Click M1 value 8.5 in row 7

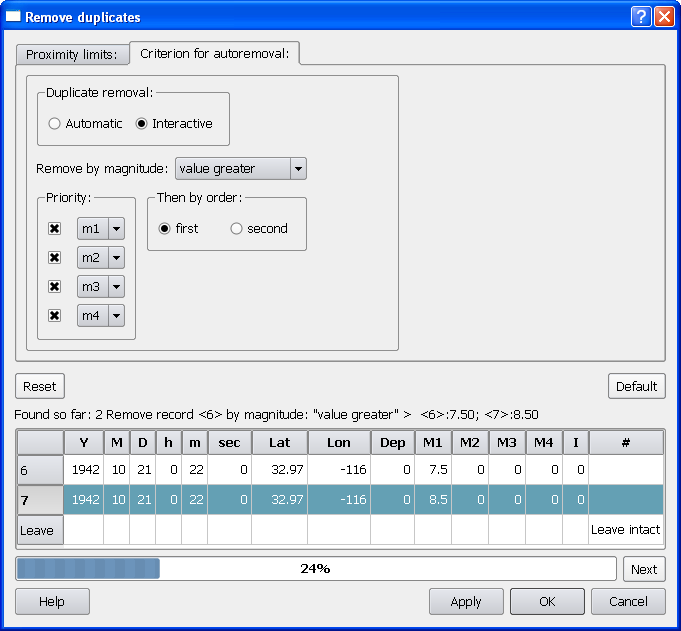pyautogui.click(x=433, y=500)
